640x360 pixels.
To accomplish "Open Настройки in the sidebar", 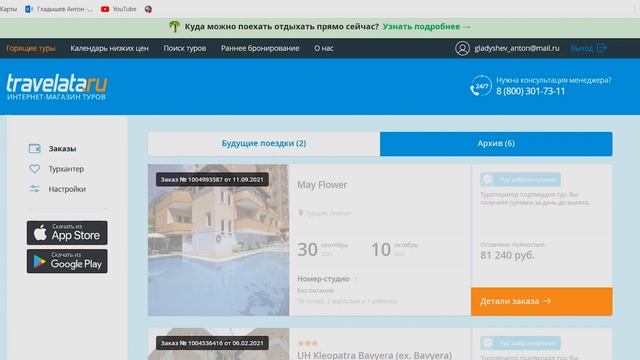I will (x=67, y=189).
